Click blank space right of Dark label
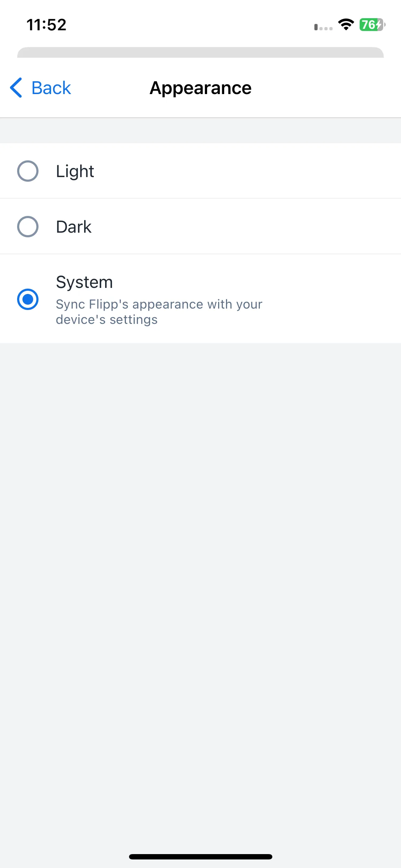Screen dimensions: 401x868 click(x=246, y=227)
